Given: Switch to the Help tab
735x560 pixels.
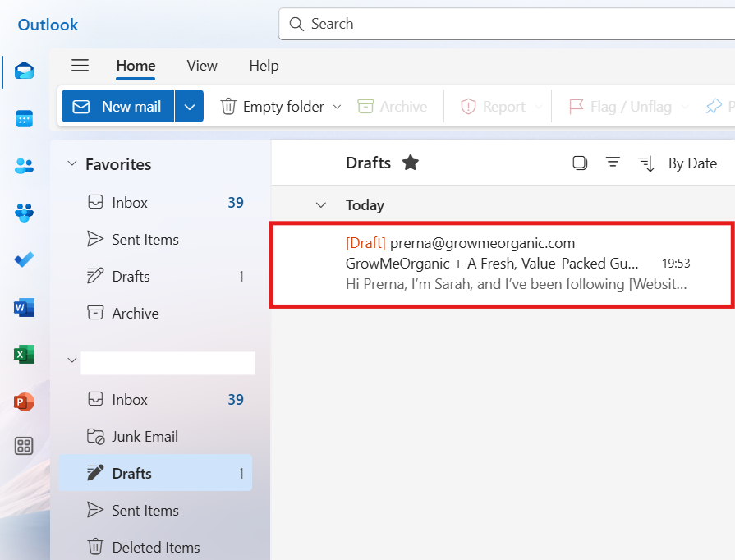Looking at the screenshot, I should pos(264,66).
